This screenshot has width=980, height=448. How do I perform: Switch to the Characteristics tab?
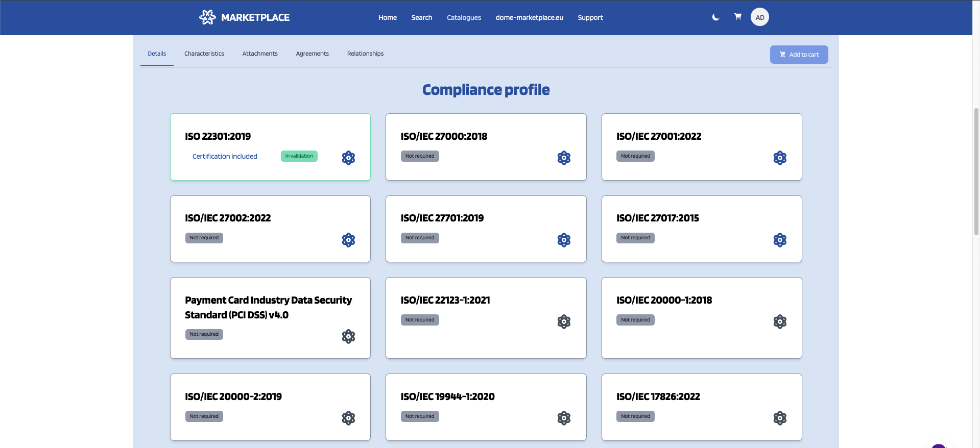(x=204, y=54)
